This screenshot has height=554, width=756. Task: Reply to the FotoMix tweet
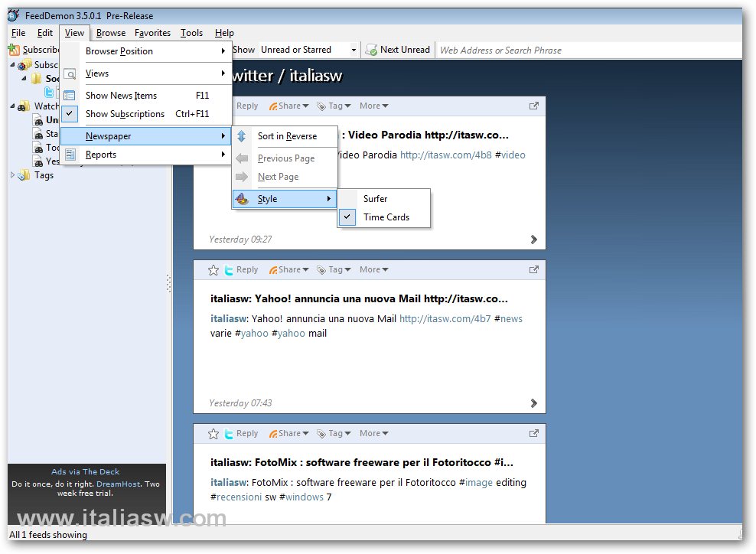[242, 433]
